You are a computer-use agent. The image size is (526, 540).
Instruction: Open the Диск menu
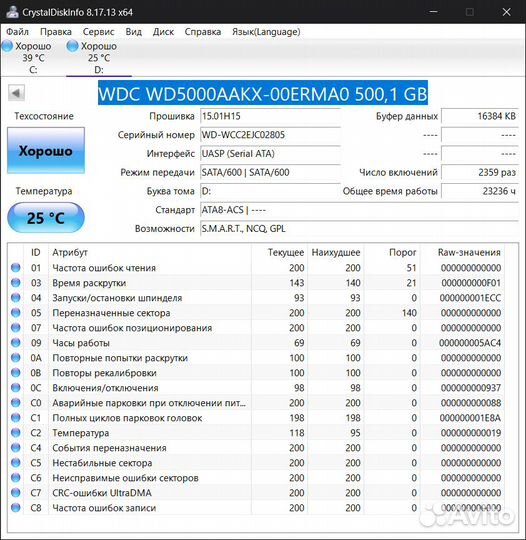(x=163, y=32)
